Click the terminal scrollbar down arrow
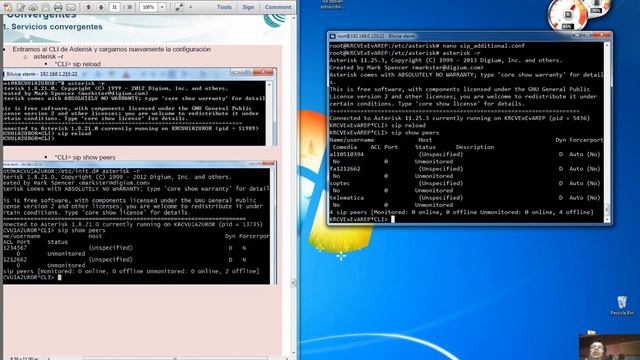Image resolution: width=640 pixels, height=360 pixels. (607, 220)
